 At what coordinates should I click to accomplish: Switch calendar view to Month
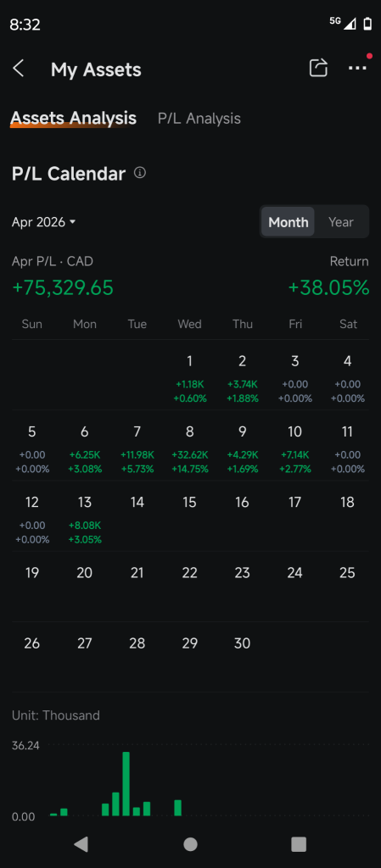tap(288, 222)
